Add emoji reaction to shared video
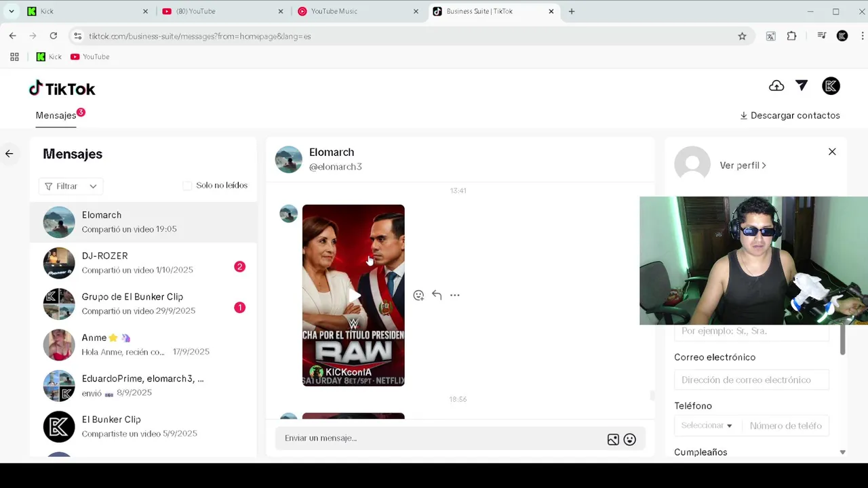Screen dimensions: 868x488 tap(418, 295)
